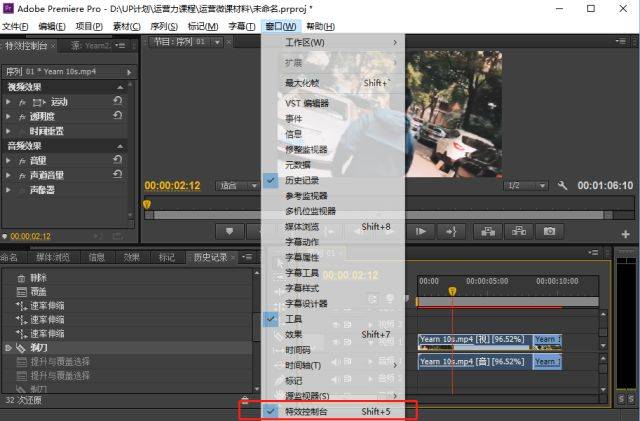Click the program monitor zoom scroll bar
Image resolution: width=640 pixels, height=421 pixels.
point(378,215)
